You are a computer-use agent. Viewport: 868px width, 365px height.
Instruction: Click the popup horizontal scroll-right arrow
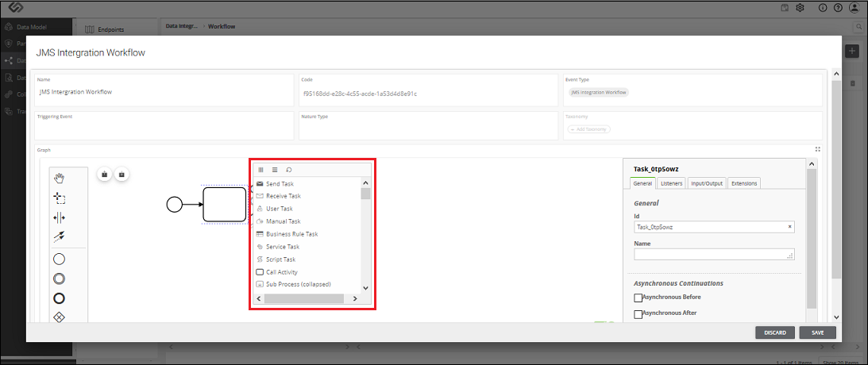(354, 298)
